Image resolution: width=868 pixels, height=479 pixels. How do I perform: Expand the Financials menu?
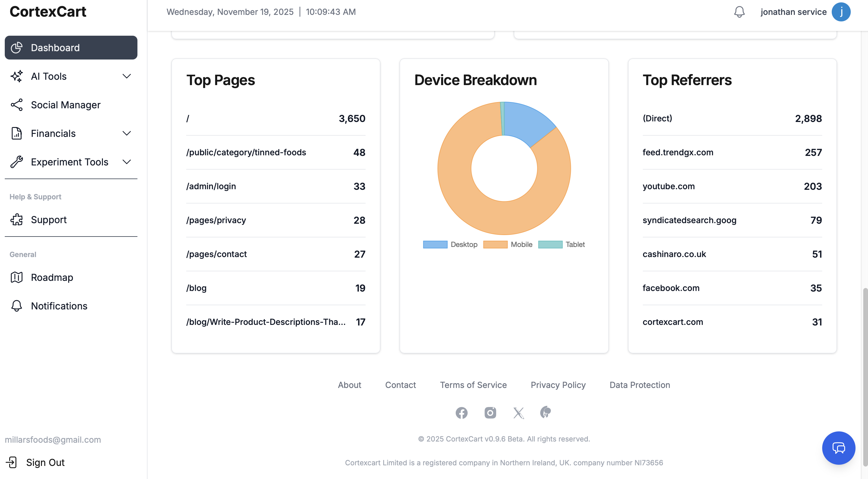coord(127,134)
